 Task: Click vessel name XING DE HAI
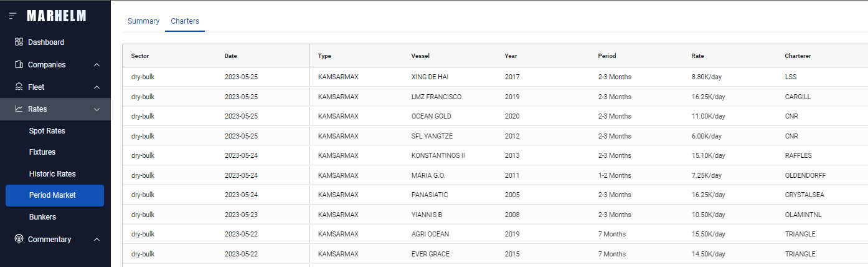(430, 77)
